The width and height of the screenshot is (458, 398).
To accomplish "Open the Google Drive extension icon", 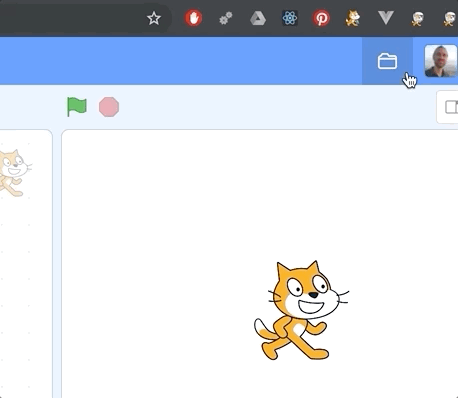I will (x=258, y=18).
